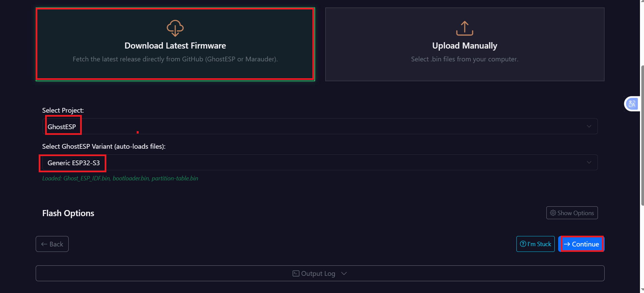Click the vertical scrollbar thumb

coord(642,135)
